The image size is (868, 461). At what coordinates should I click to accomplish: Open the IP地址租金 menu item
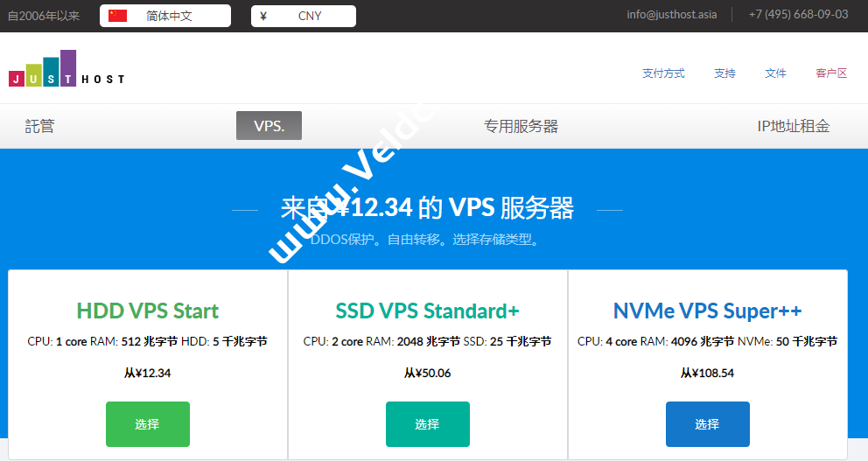tap(794, 126)
